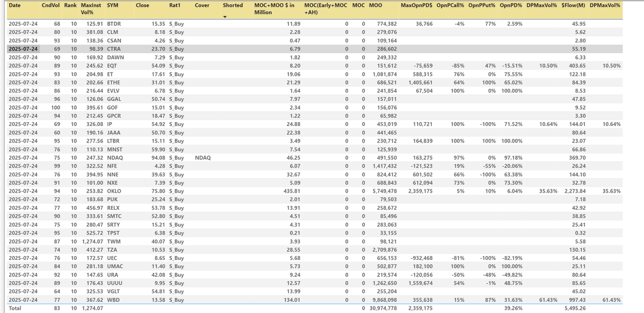The image size is (644, 313).
Task: Click the 39.26% OpnPD% total
Action: pos(513,309)
